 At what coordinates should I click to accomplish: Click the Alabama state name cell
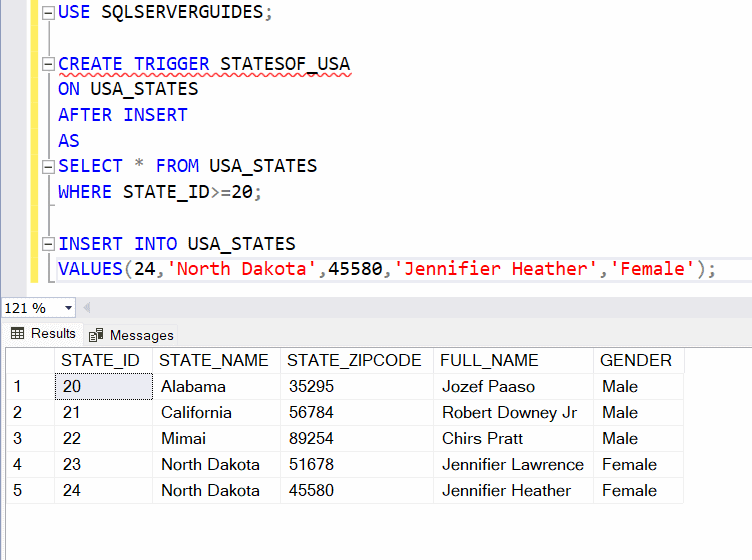216,386
